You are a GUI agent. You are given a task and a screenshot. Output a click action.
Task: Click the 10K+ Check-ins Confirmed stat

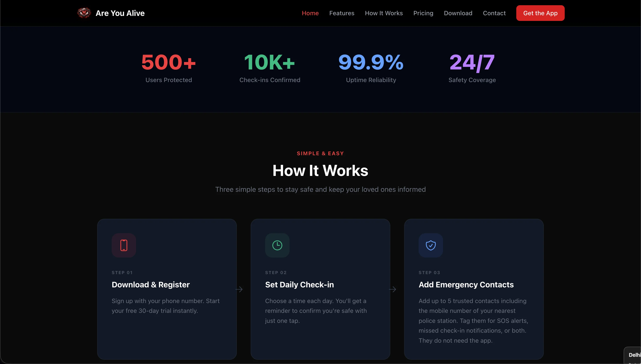tap(270, 67)
